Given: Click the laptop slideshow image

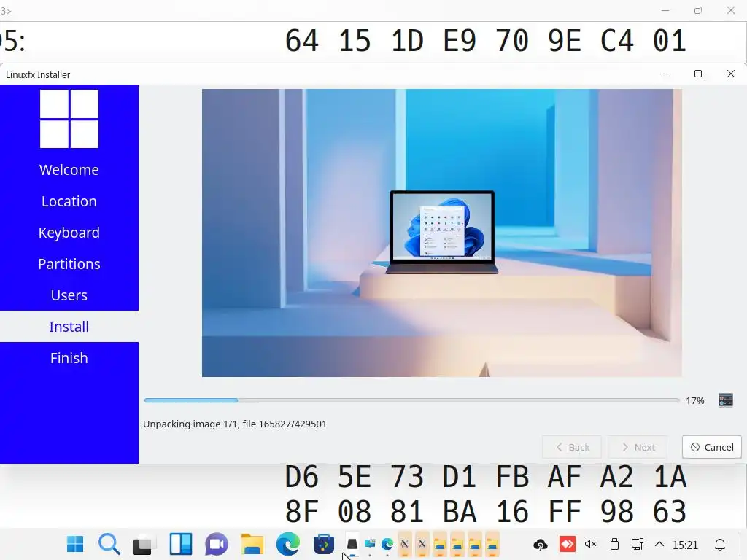Looking at the screenshot, I should [x=441, y=233].
